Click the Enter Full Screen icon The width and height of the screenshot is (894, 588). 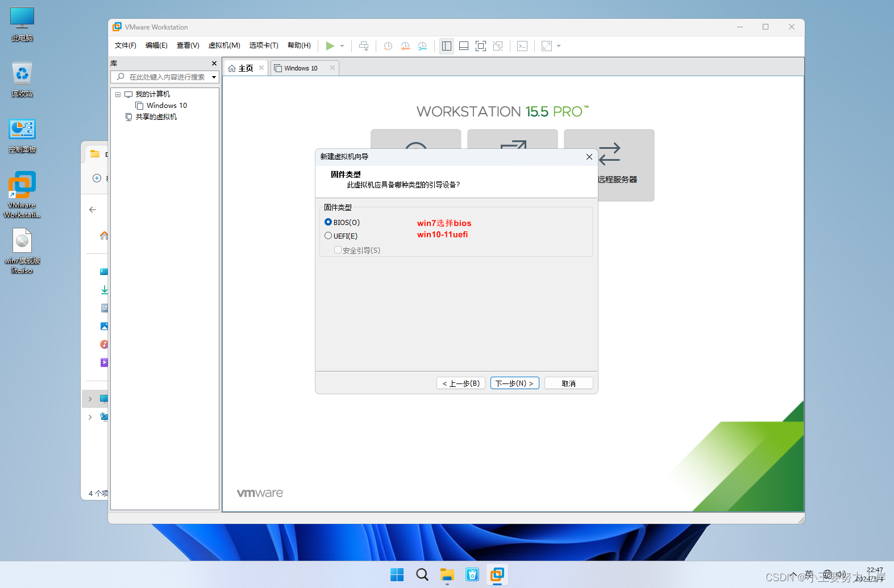point(481,46)
